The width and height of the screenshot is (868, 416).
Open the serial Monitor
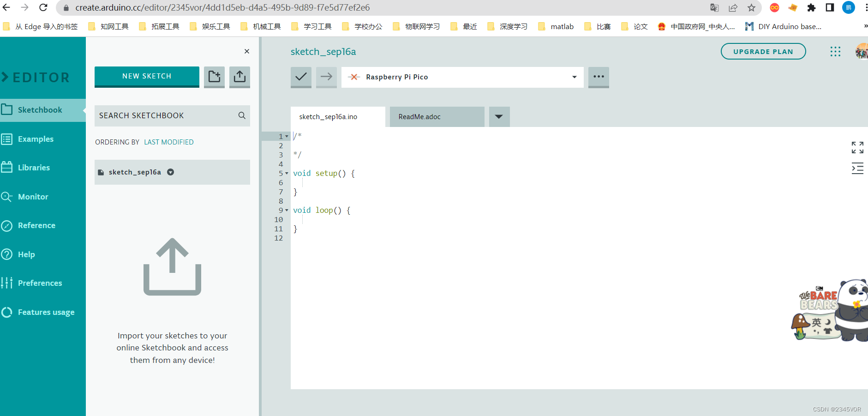pyautogui.click(x=33, y=196)
